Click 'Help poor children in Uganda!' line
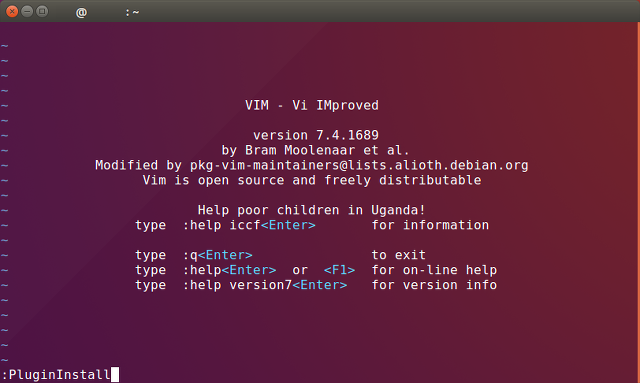This screenshot has height=383, width=640. pyautogui.click(x=311, y=210)
